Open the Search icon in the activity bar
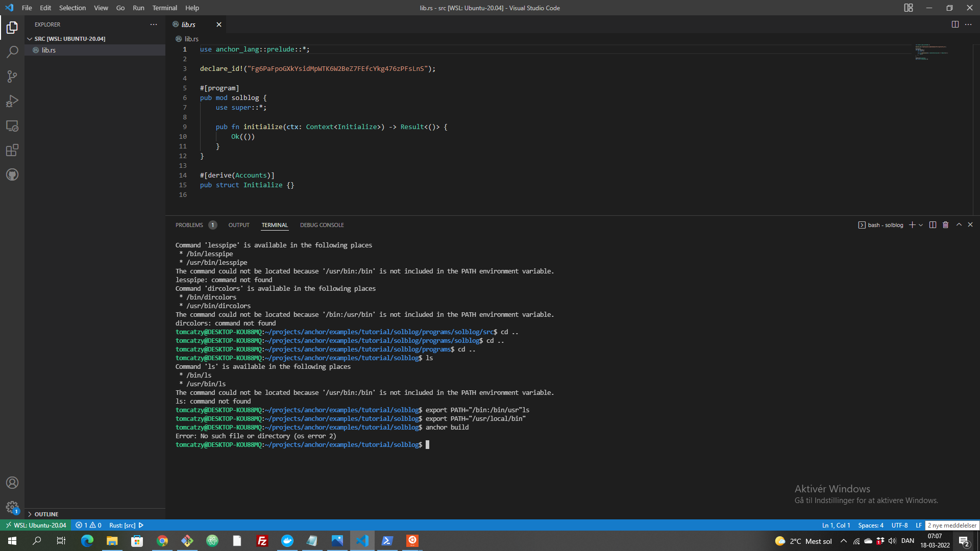 pyautogui.click(x=12, y=52)
